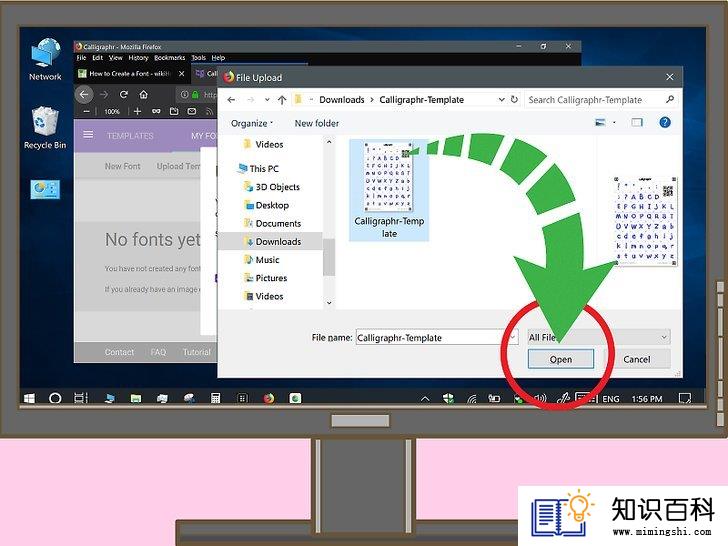Click Contact link in page footer

119,352
